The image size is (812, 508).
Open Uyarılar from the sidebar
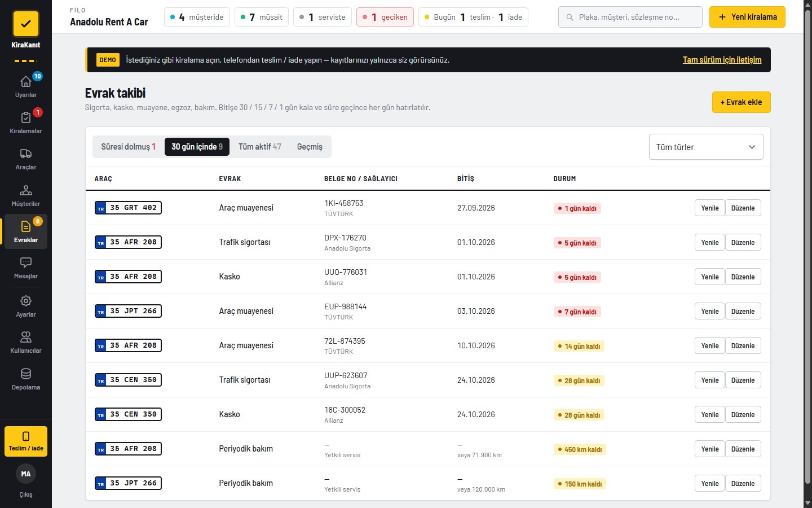pos(26,86)
